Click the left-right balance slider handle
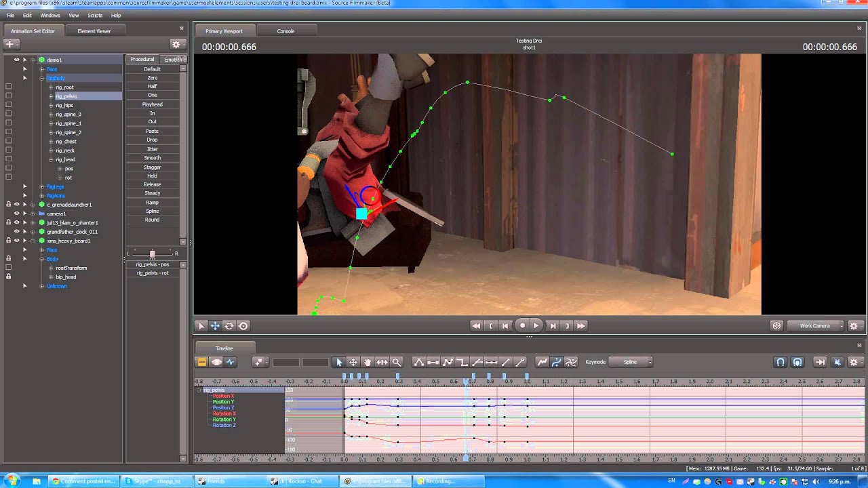This screenshot has width=868, height=488. [152, 253]
